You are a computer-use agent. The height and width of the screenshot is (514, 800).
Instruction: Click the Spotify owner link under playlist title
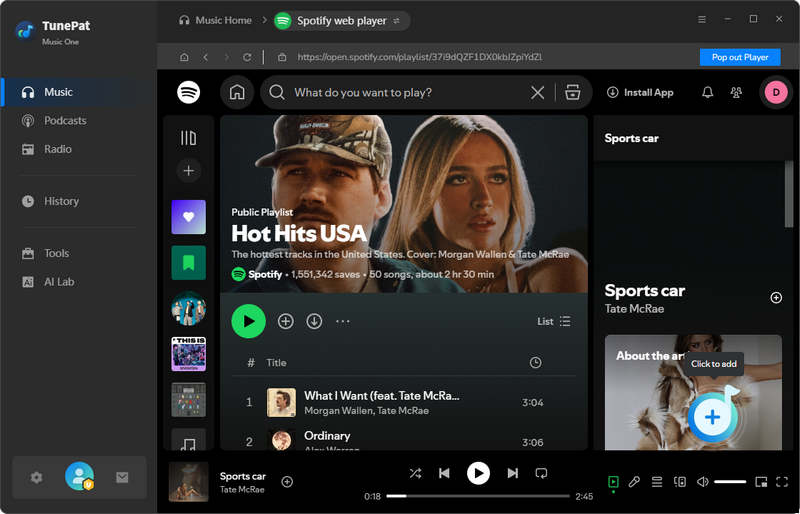[264, 274]
